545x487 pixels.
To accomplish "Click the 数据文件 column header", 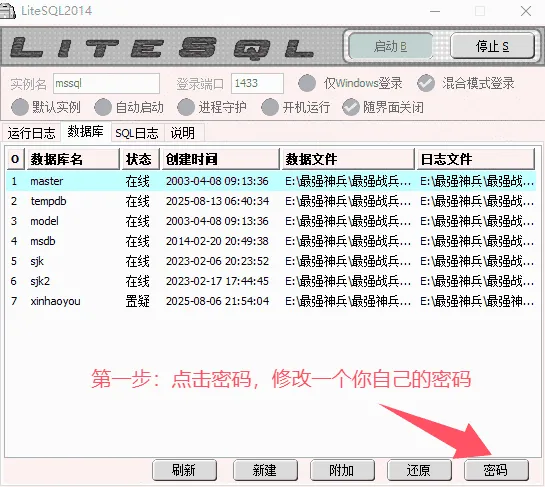I will click(348, 159).
